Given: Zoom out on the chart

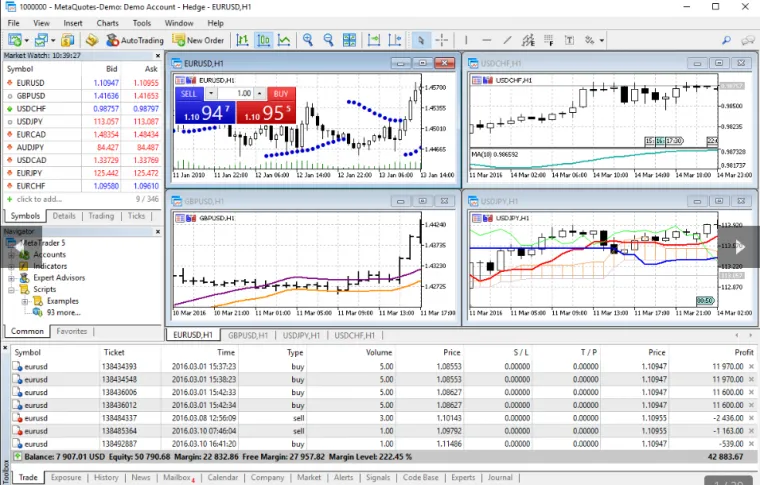Looking at the screenshot, I should 329,40.
